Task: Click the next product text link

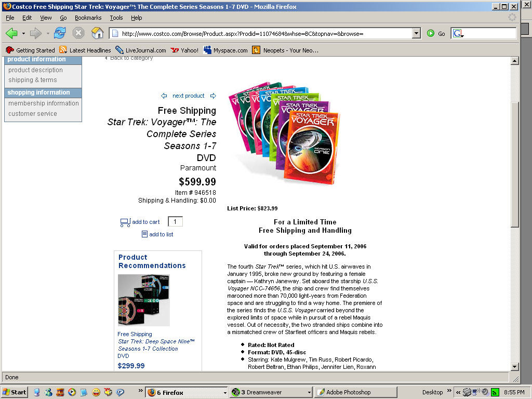Action: tap(188, 96)
